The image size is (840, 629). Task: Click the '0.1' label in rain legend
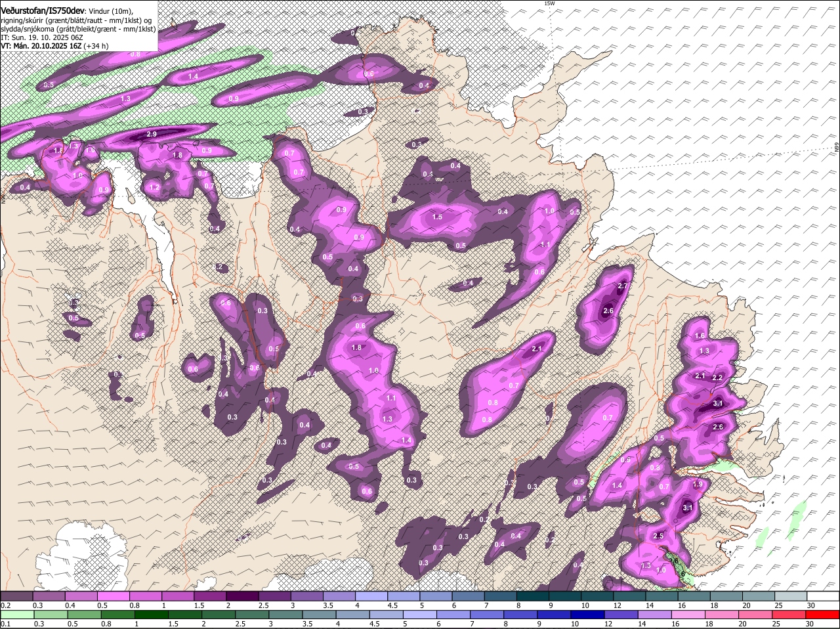[x=5, y=624]
